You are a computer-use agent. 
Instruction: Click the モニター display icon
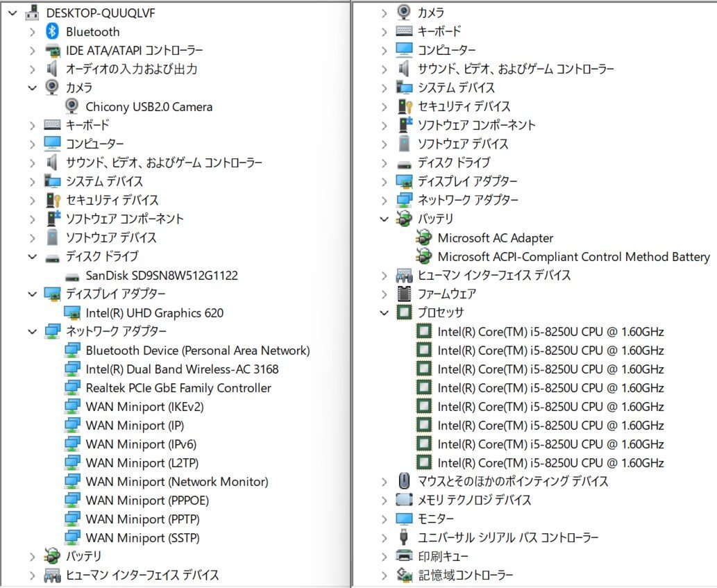click(x=404, y=519)
